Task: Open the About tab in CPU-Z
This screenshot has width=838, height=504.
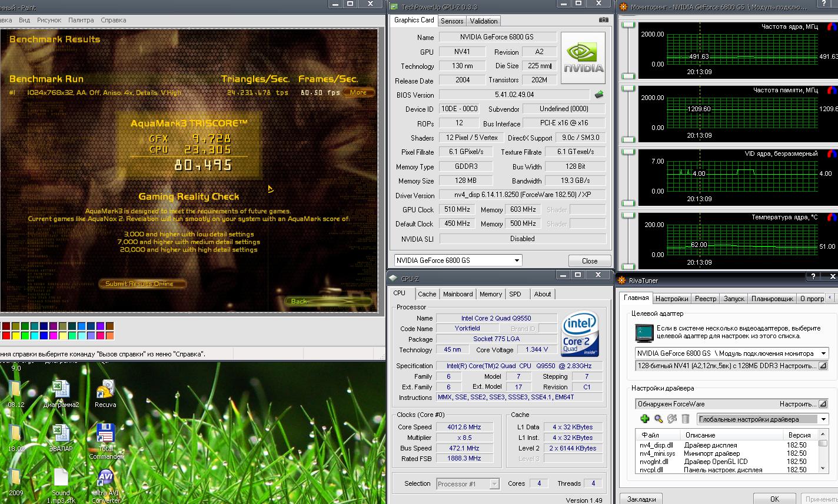Action: (x=543, y=294)
